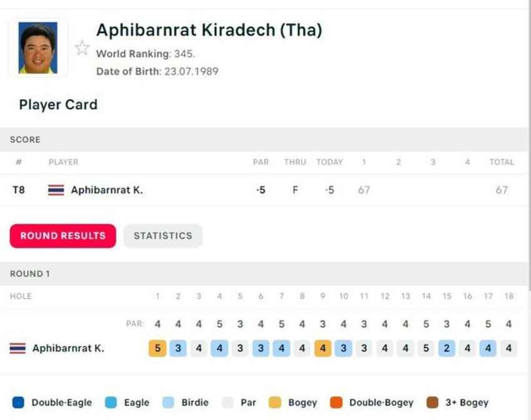Click the Bogey legend color icon
531x420 pixels.
pyautogui.click(x=275, y=403)
